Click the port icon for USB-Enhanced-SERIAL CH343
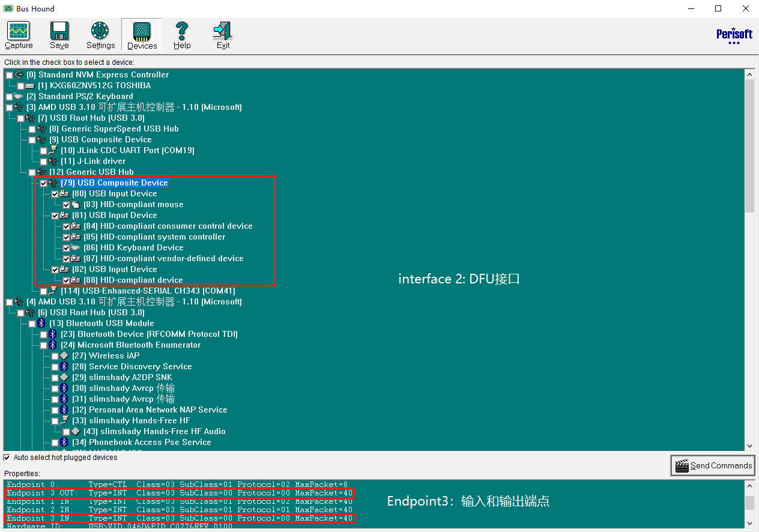The height and width of the screenshot is (532, 759). 53,291
